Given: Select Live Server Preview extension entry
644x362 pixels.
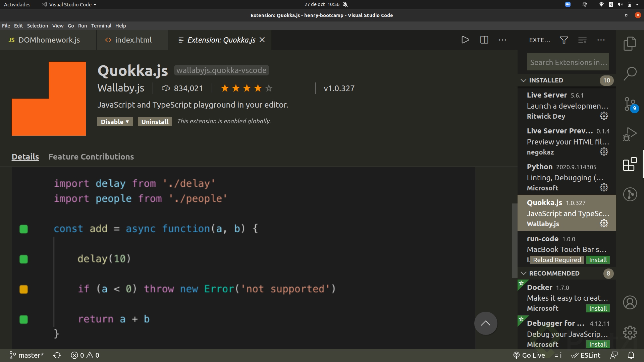Looking at the screenshot, I should pos(567,141).
